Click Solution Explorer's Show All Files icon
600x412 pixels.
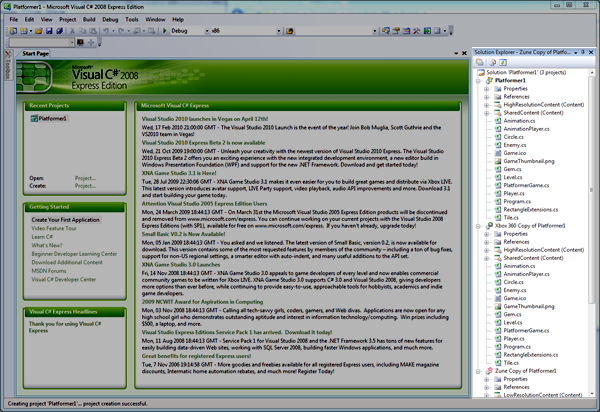pos(492,62)
